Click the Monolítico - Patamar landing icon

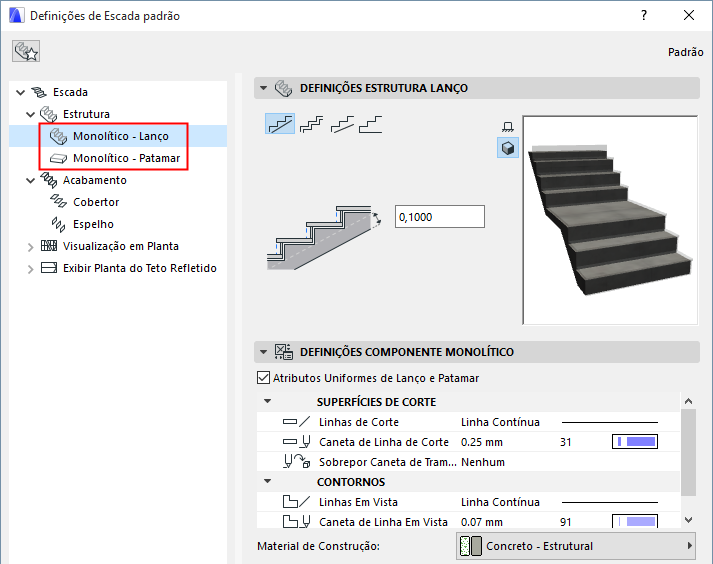click(x=59, y=158)
